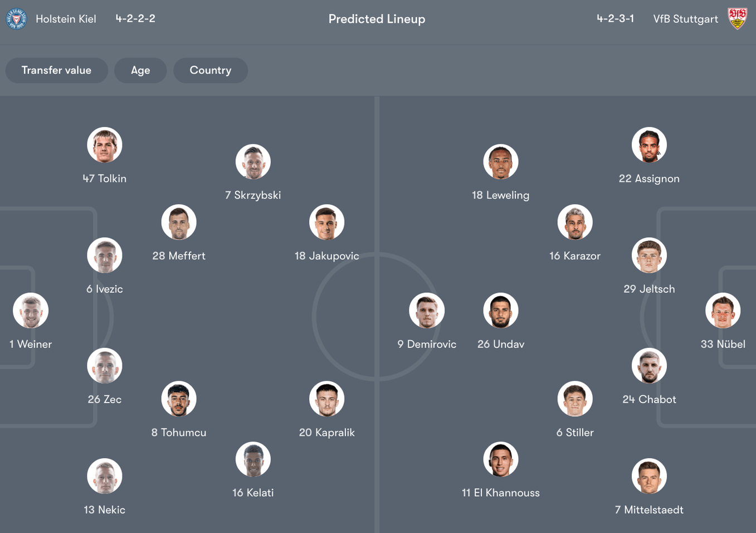The width and height of the screenshot is (756, 533).
Task: Click the Holstein Kiel club crest
Action: [x=16, y=18]
